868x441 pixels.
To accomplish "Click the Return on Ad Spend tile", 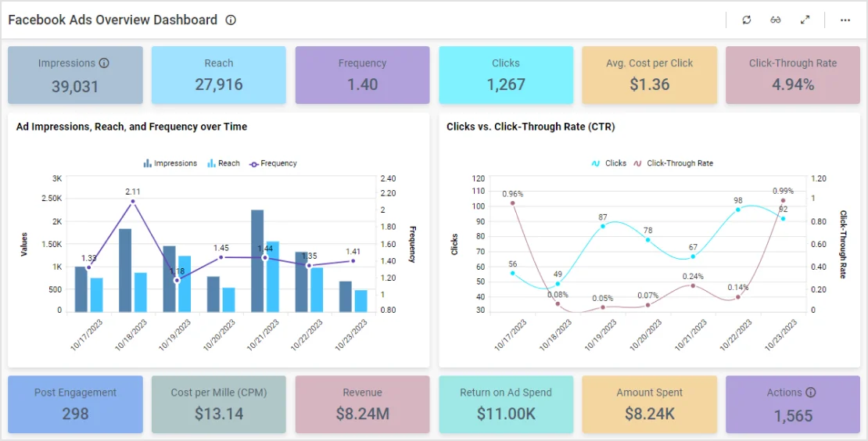I will point(506,404).
